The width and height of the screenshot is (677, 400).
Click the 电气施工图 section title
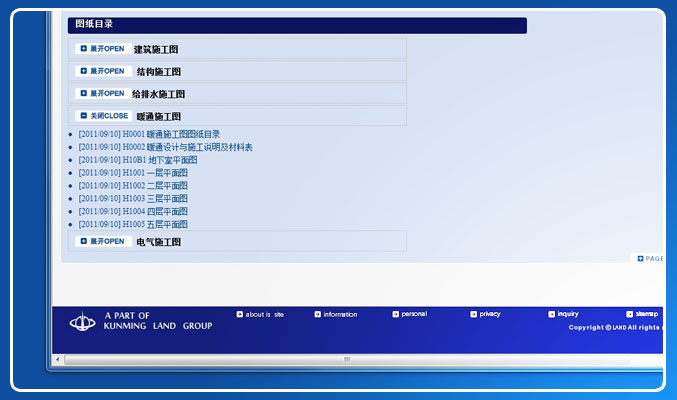158,242
